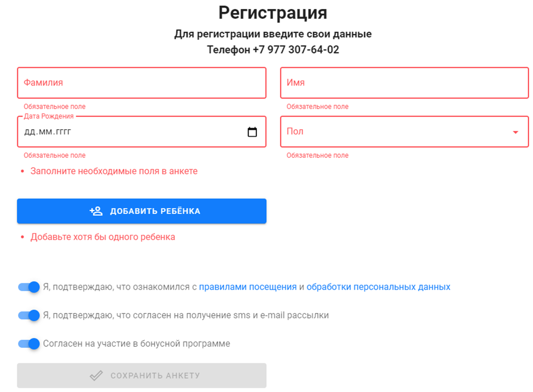Disable the sms and e-mail consent switch
Image resolution: width=533 pixels, height=392 pixels.
coord(29,316)
